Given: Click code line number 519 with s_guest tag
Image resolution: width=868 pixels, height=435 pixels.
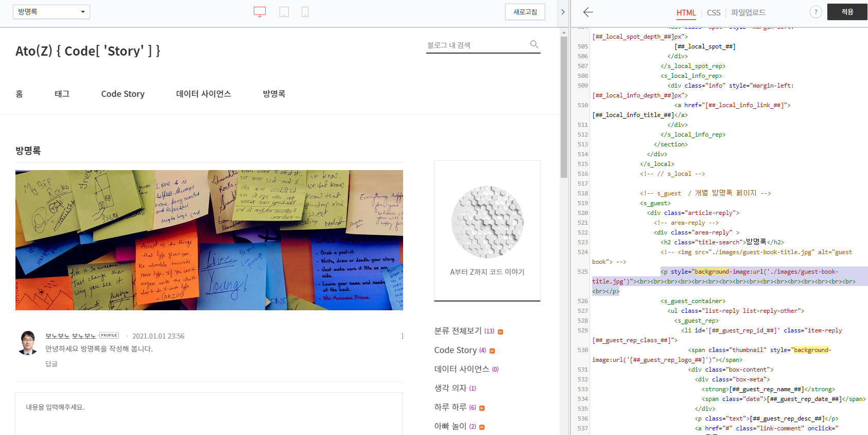Looking at the screenshot, I should point(582,203).
